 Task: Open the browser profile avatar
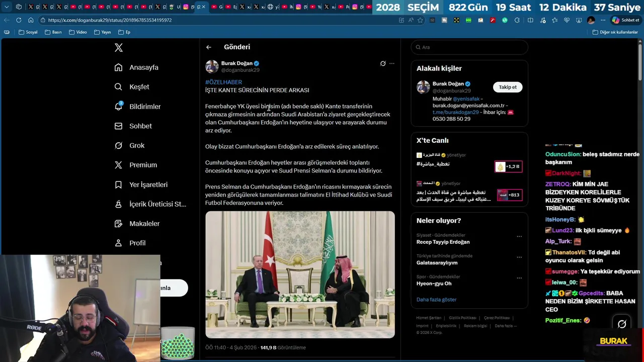point(591,20)
